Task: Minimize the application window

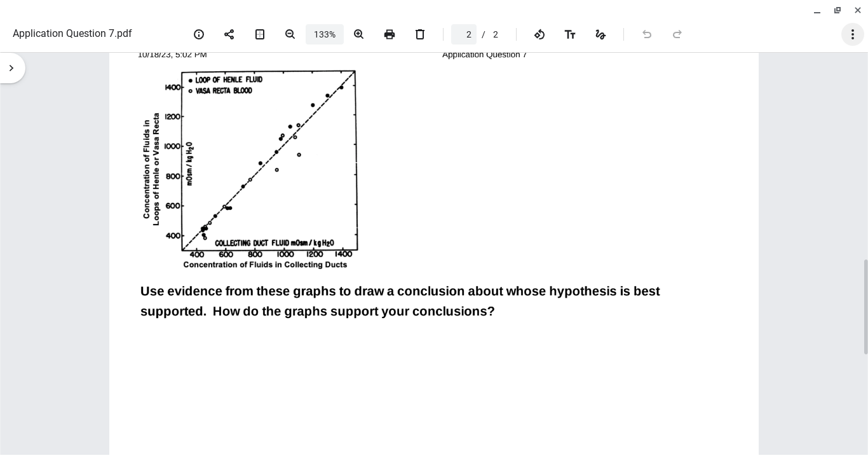Action: (817, 10)
